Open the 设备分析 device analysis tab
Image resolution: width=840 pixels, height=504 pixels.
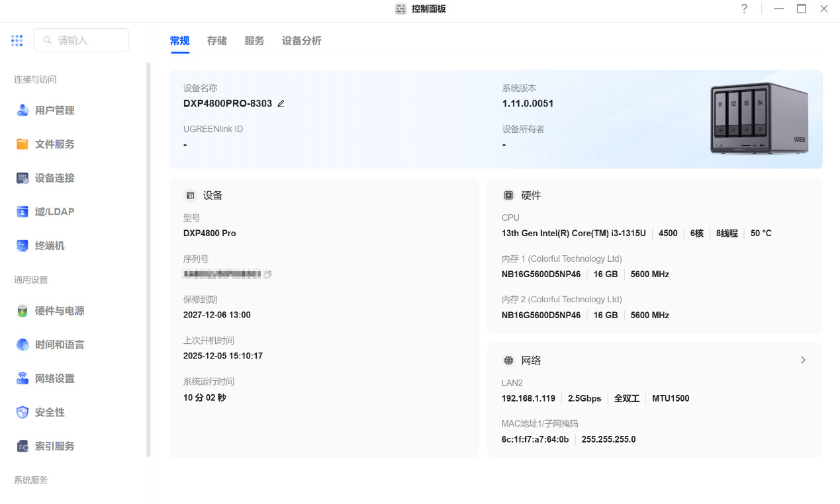click(x=301, y=41)
